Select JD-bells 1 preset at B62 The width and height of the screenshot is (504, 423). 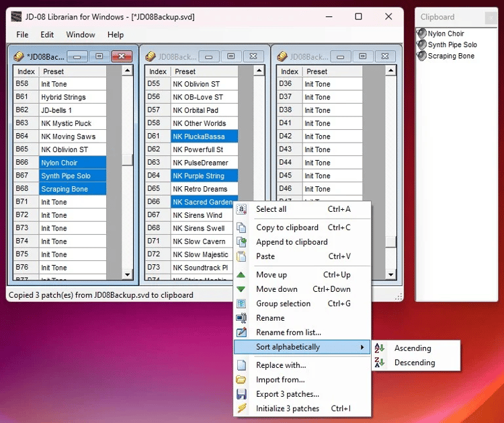73,110
